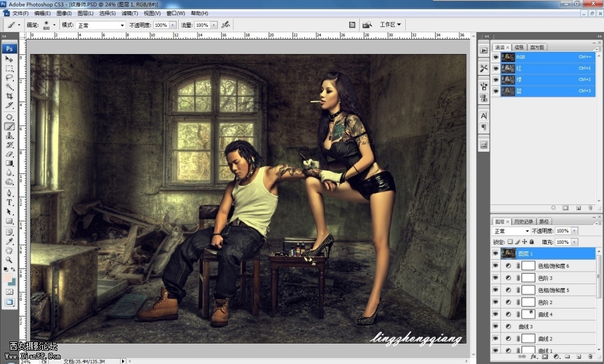The image size is (604, 364).
Task: Enable airbrush mode in options bar
Action: coord(226,25)
